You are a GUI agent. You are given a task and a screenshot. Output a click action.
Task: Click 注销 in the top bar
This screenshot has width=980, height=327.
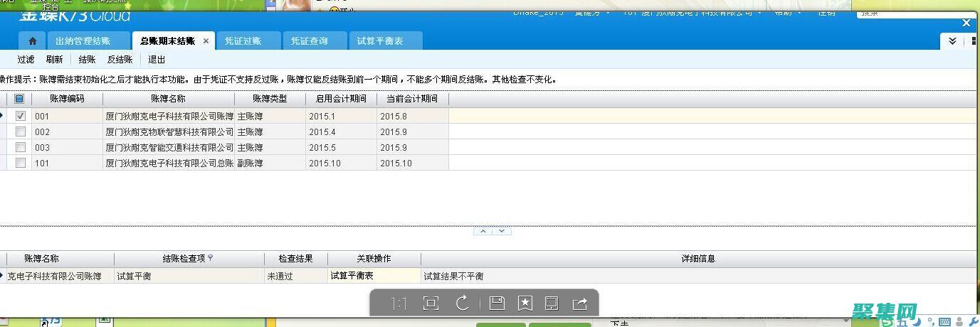tap(827, 12)
